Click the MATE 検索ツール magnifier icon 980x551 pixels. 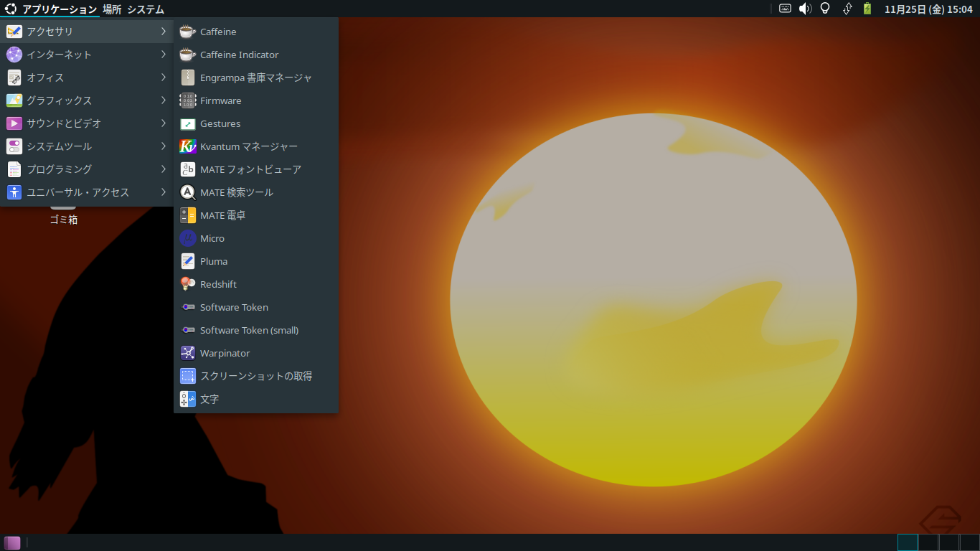(187, 192)
